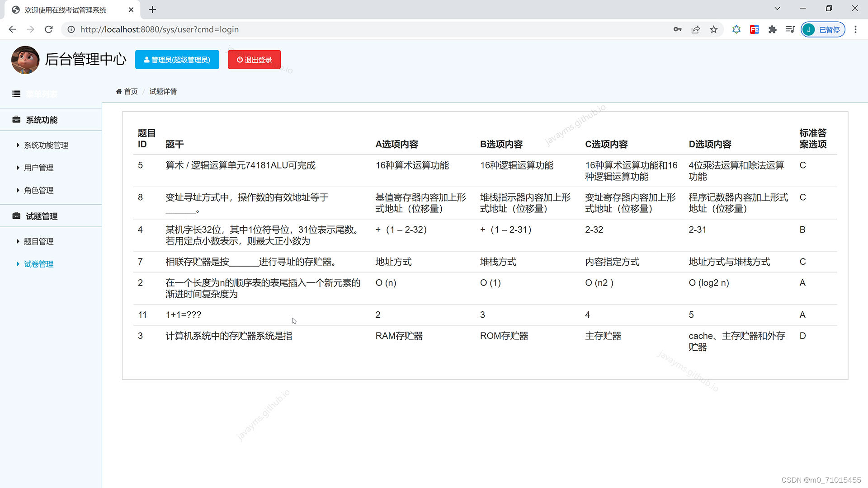Click the 试题管理 section icon in sidebar

(16, 216)
